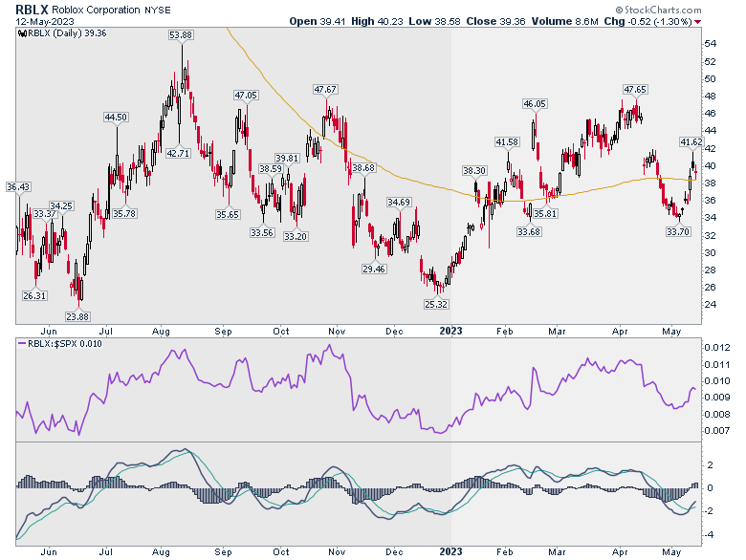The height and width of the screenshot is (560, 746).
Task: Click the 42.71 low price label
Action: (178, 153)
